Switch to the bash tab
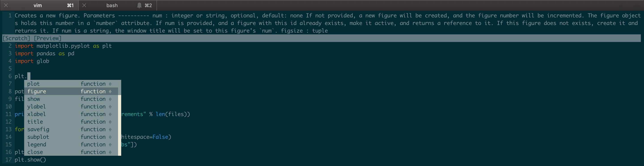Screen dimensions: 644x166 (x=112, y=5)
